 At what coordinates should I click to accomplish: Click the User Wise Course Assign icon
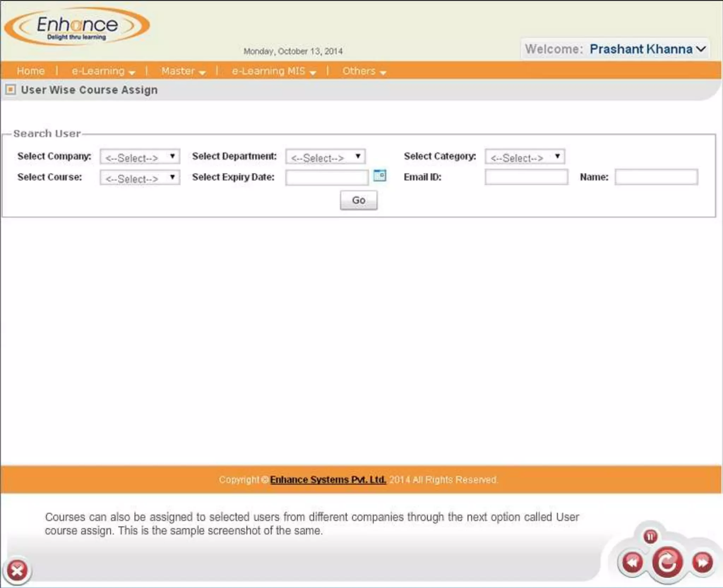[x=11, y=90]
